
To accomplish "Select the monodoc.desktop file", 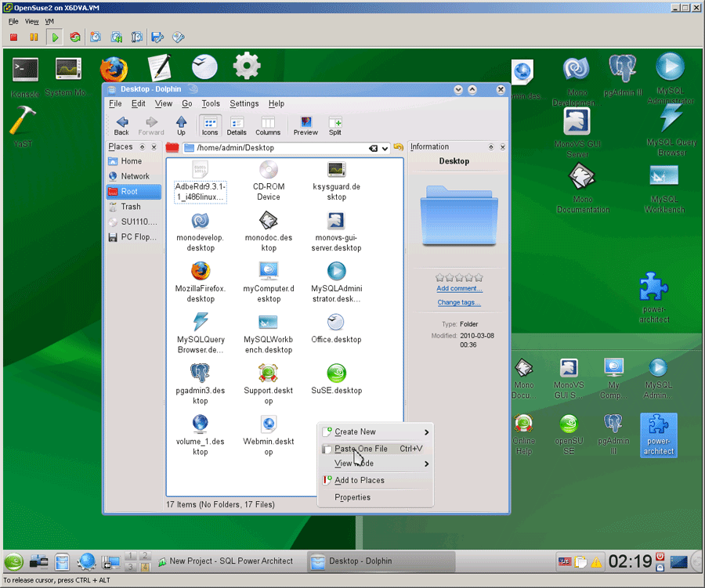I will click(x=269, y=232).
